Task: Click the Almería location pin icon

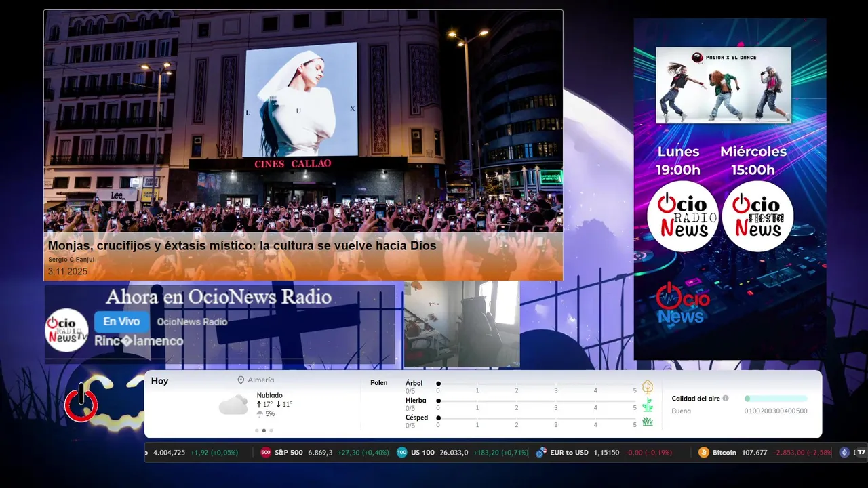Action: click(x=241, y=380)
